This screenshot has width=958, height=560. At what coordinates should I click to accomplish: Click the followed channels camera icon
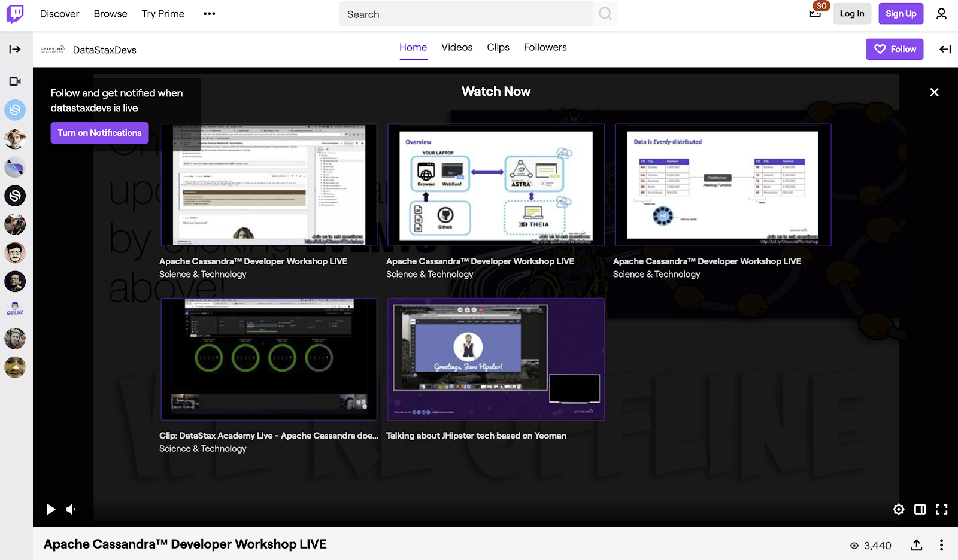[x=15, y=81]
